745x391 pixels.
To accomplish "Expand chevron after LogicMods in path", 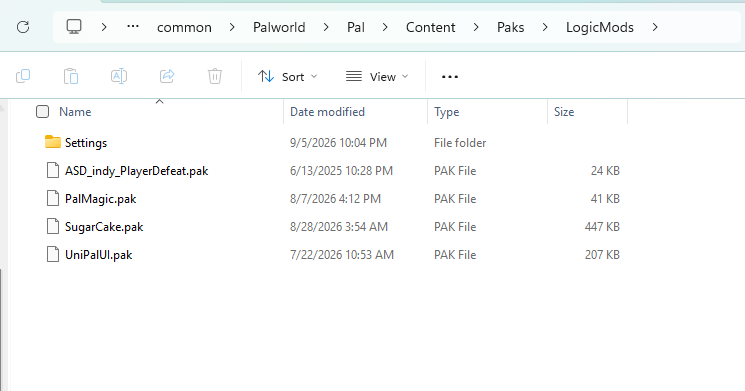I will [655, 27].
